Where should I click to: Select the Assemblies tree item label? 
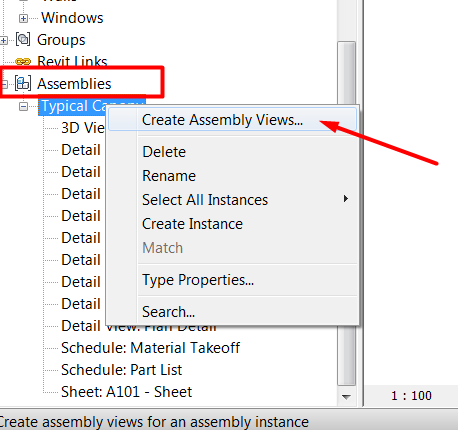pyautogui.click(x=74, y=84)
